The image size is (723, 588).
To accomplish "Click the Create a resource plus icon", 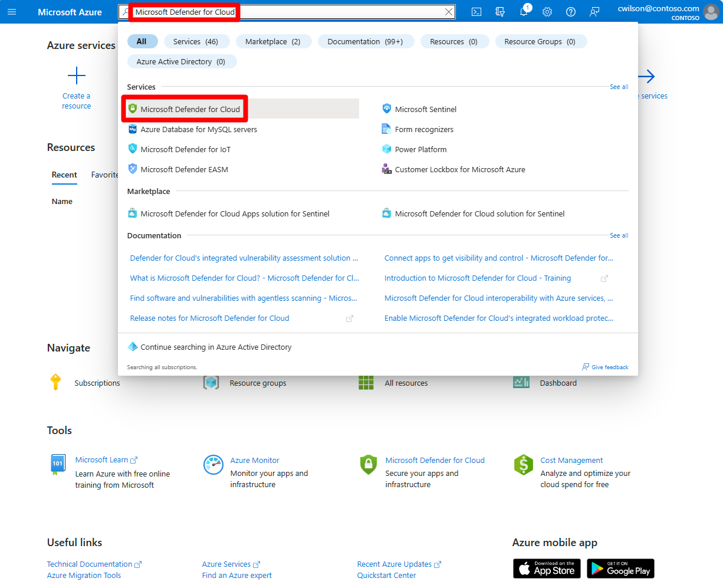I will [x=77, y=75].
